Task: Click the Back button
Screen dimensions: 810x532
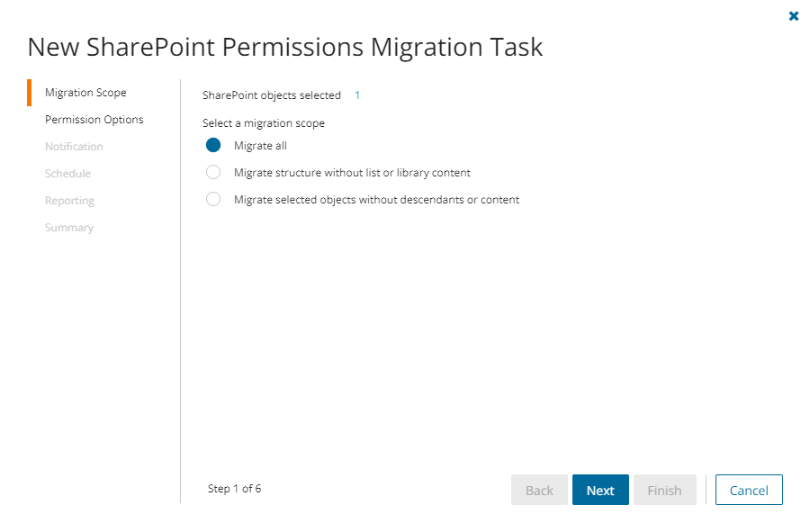Action: coord(539,491)
